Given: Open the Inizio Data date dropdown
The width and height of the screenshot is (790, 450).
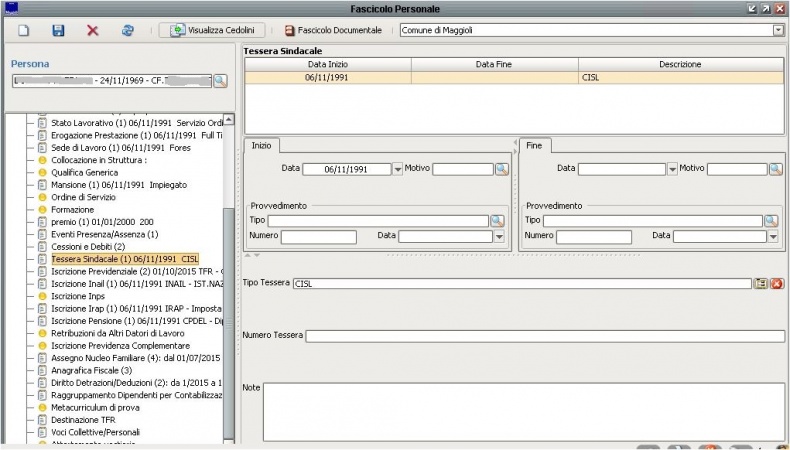Looking at the screenshot, I should tap(398, 170).
